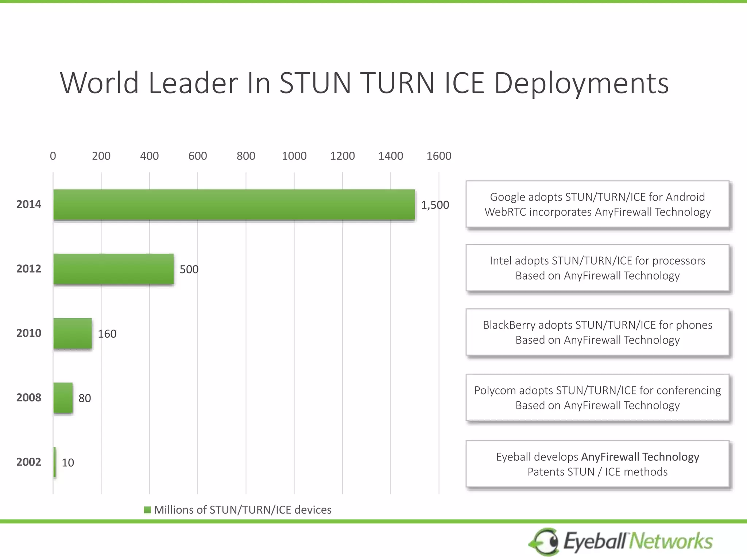Click the green legend swatch
747x560 pixels.
pyautogui.click(x=147, y=510)
